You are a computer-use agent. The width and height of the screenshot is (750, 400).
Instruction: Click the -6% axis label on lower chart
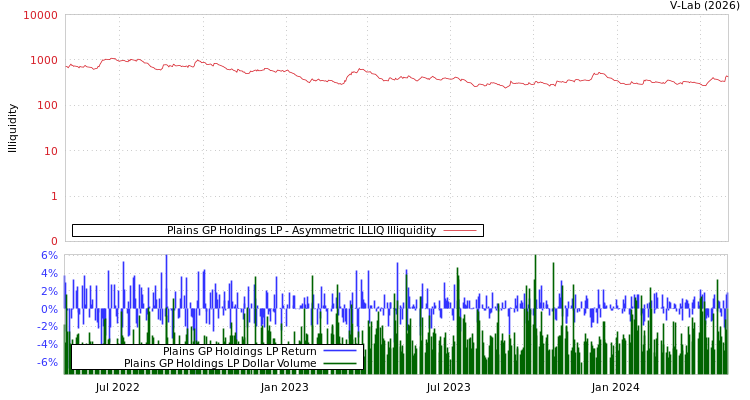click(x=47, y=363)
